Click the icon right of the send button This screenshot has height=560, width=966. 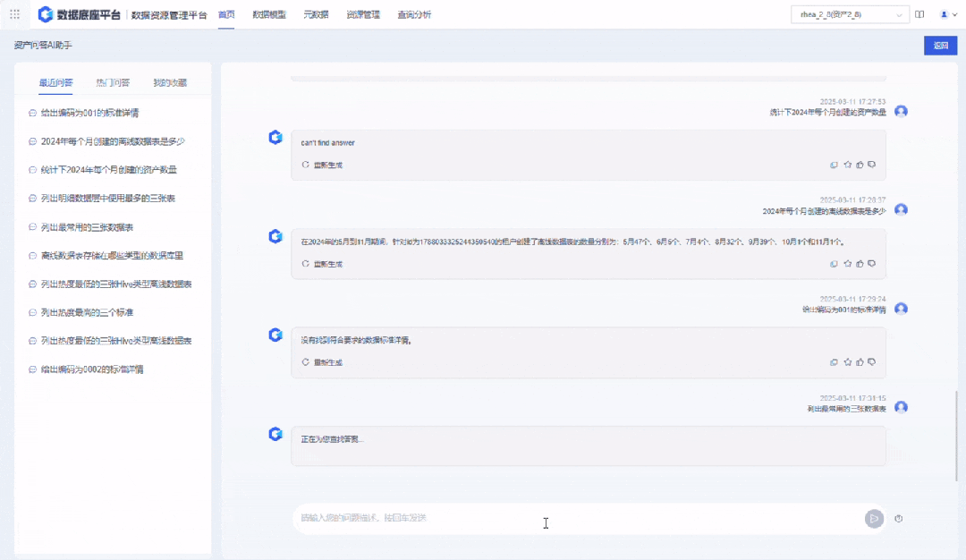(x=899, y=518)
